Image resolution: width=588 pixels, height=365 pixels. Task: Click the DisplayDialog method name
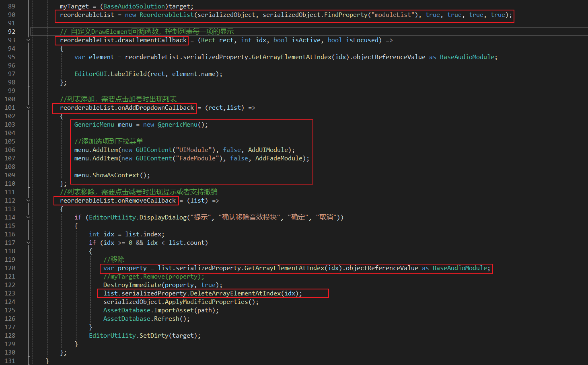pos(163,217)
